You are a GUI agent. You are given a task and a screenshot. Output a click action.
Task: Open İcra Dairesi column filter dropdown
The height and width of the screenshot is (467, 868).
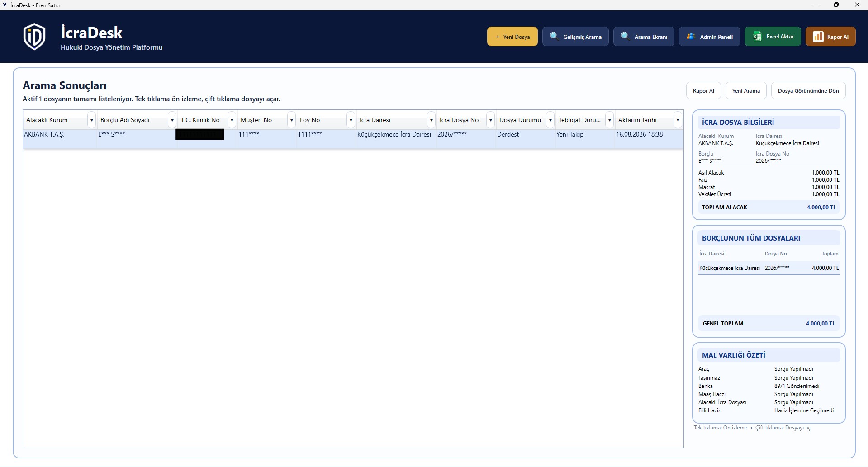click(x=431, y=120)
